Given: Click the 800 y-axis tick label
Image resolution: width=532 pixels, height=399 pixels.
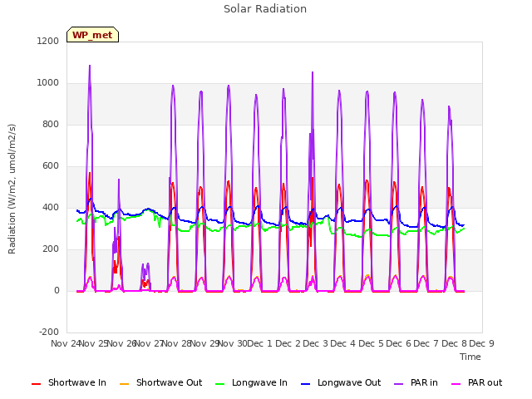Looking at the screenshot, I should tap(51, 124).
